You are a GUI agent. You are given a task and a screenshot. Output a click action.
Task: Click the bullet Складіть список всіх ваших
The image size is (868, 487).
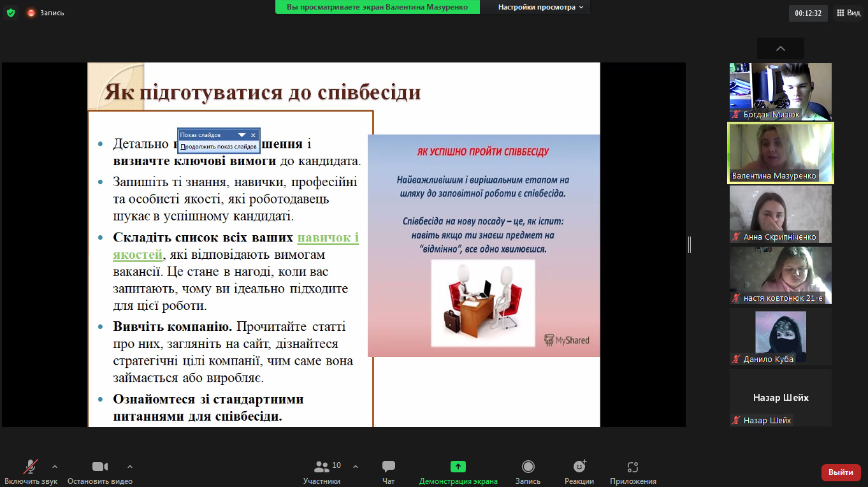[203, 238]
